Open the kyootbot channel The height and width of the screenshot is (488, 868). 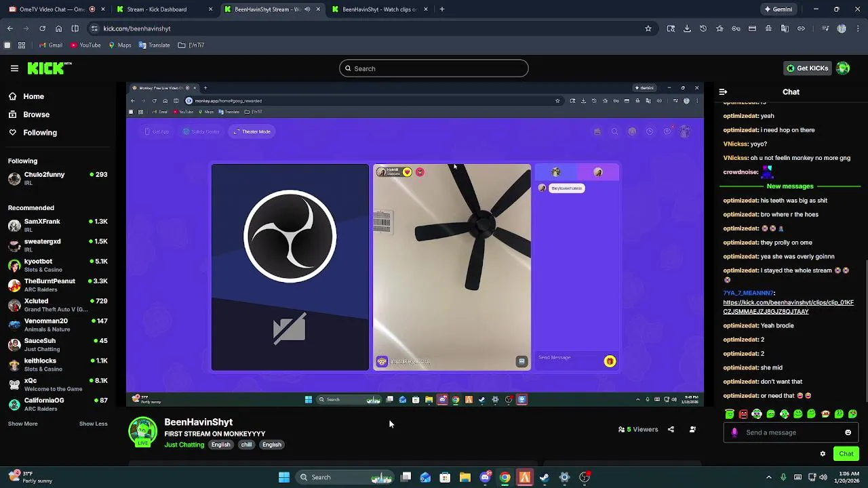coord(58,265)
